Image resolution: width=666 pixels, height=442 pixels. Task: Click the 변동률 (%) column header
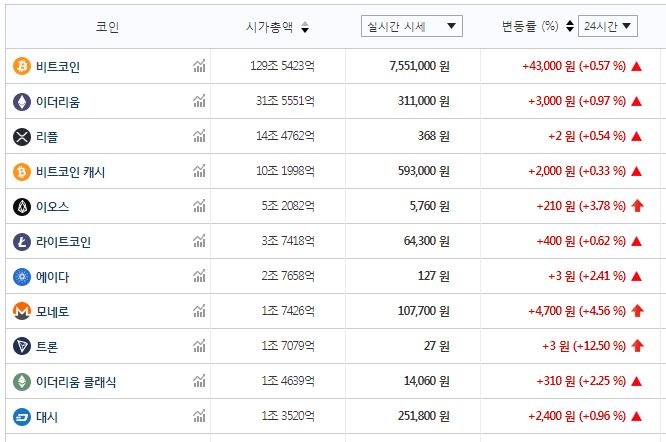click(529, 27)
